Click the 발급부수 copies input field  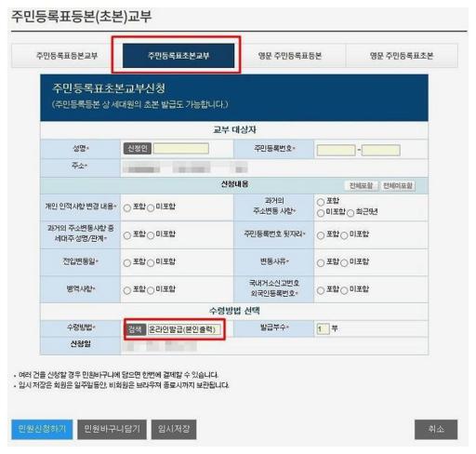[x=323, y=328]
